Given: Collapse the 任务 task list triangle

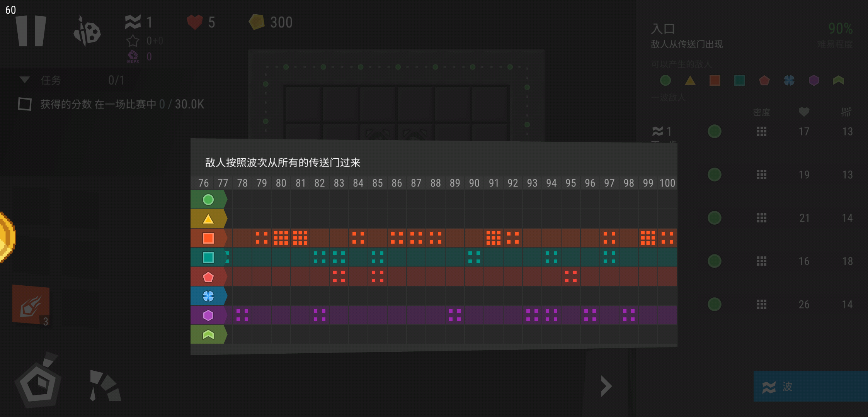Looking at the screenshot, I should pyautogui.click(x=25, y=80).
